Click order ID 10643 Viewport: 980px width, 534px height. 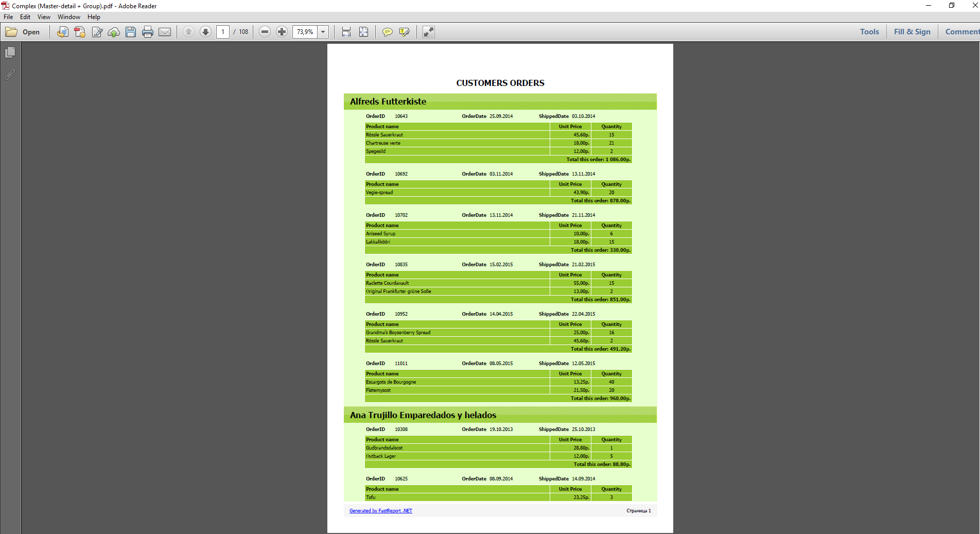(401, 116)
